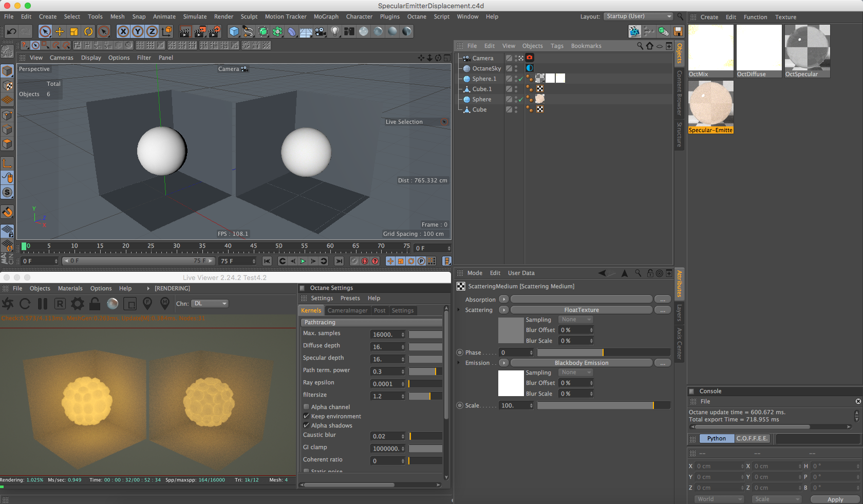Enable the Alpha channel checkbox
The image size is (863, 504).
(x=307, y=407)
